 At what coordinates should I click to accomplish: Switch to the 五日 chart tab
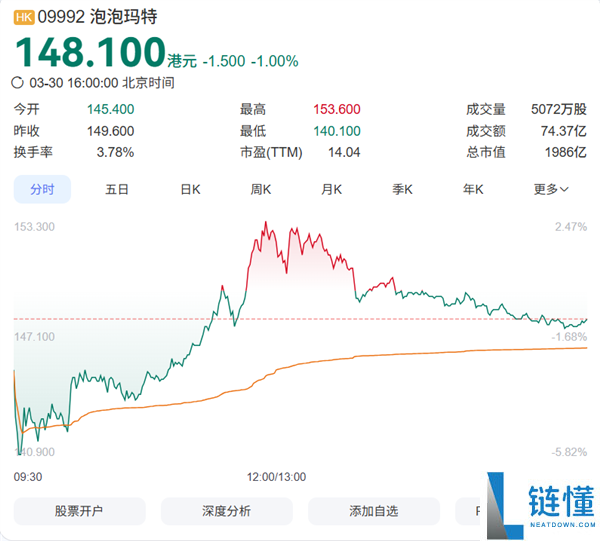pos(116,189)
